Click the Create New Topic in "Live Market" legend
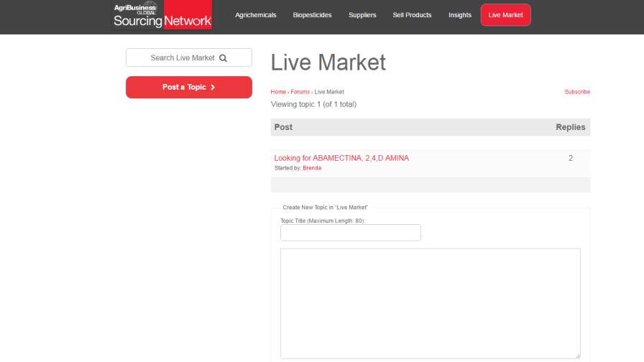The image size is (644, 362). [325, 208]
